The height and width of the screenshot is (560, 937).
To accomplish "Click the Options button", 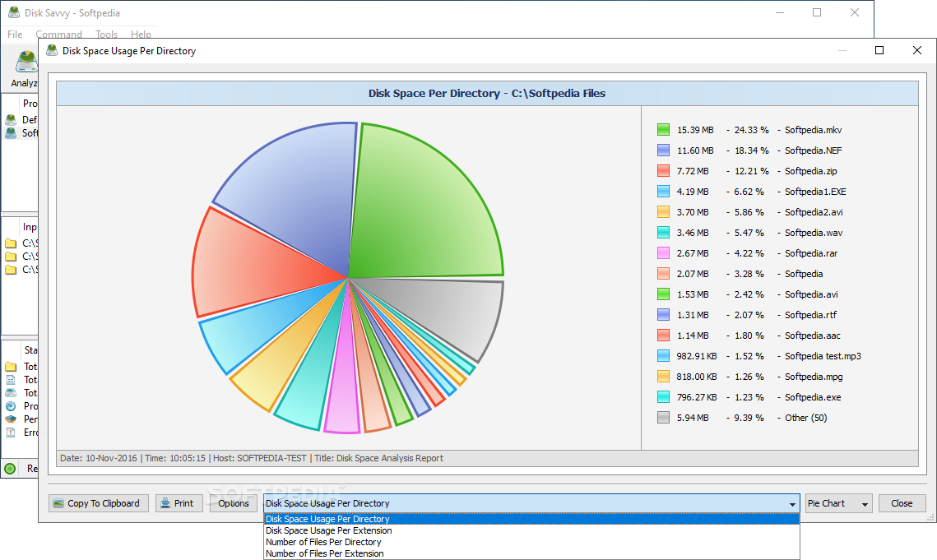I will coord(234,503).
